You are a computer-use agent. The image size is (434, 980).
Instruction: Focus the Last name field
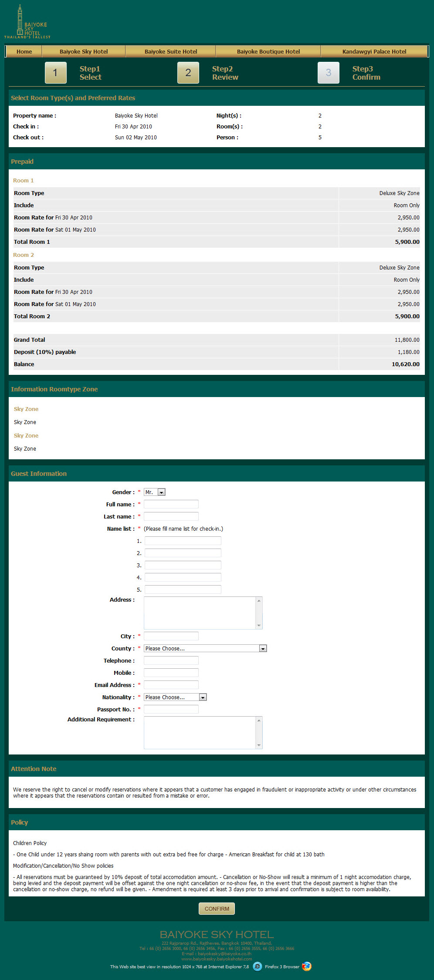171,516
